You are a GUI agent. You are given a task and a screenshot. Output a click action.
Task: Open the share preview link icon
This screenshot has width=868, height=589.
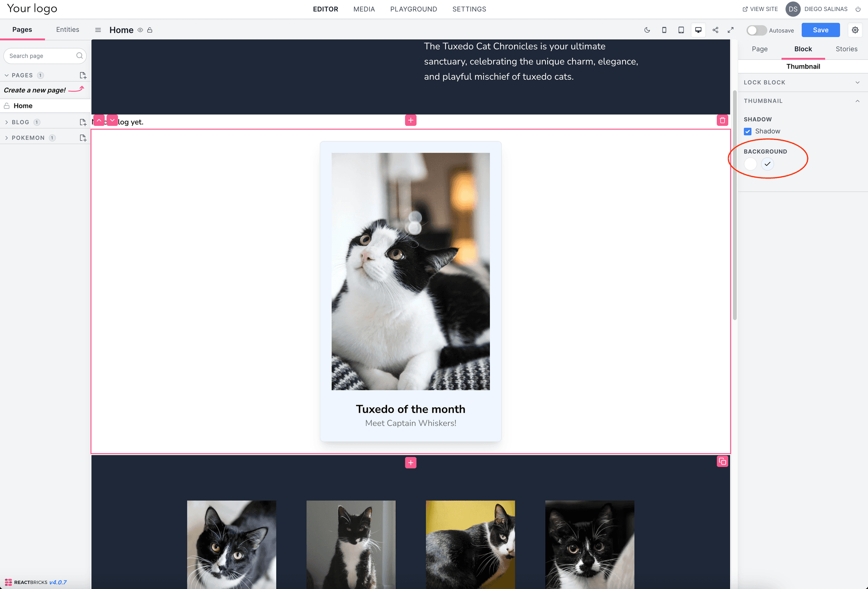[x=715, y=30]
